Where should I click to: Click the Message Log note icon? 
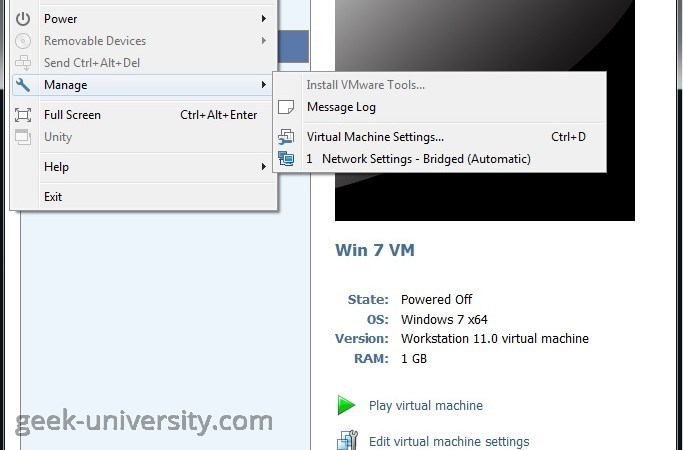(286, 107)
